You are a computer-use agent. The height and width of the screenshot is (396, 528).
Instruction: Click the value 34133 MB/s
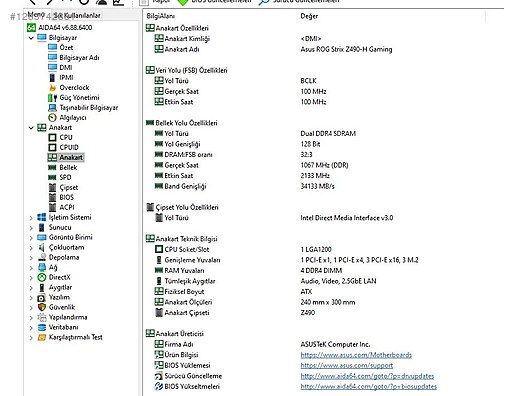pyautogui.click(x=318, y=186)
